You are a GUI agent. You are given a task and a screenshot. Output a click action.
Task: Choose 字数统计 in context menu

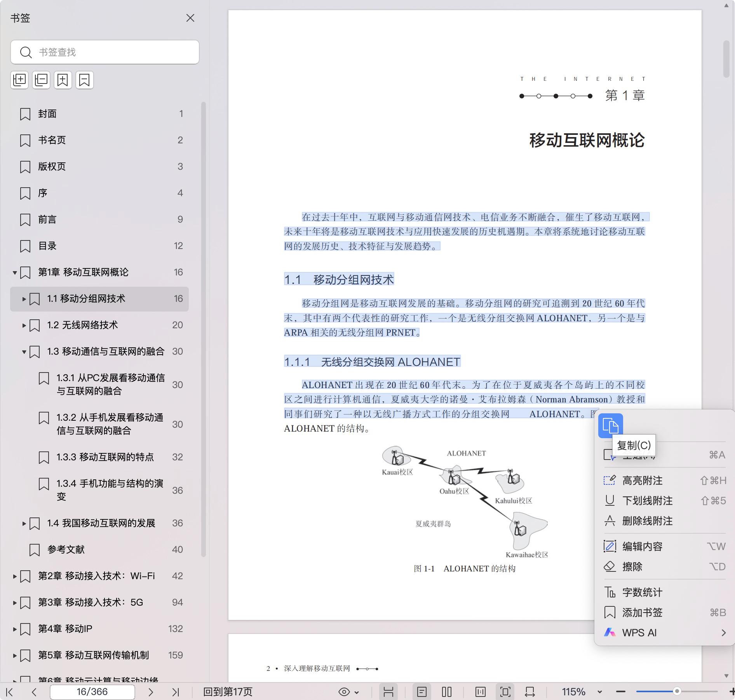642,592
